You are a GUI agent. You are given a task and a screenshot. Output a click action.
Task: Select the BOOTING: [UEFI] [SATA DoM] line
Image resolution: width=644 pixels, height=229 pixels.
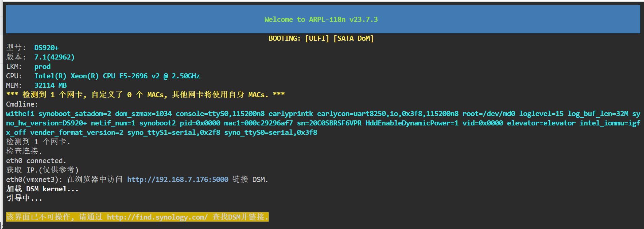click(321, 38)
